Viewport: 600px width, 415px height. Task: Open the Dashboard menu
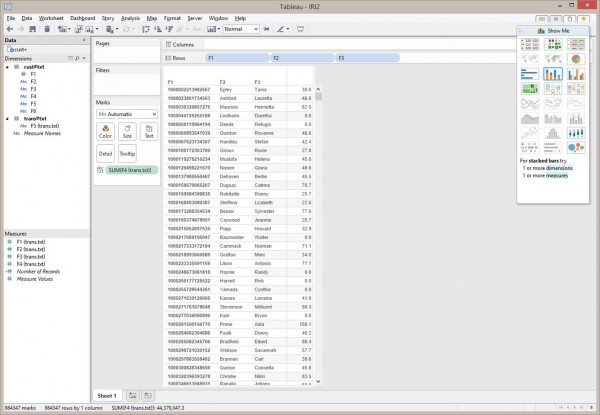tap(83, 18)
